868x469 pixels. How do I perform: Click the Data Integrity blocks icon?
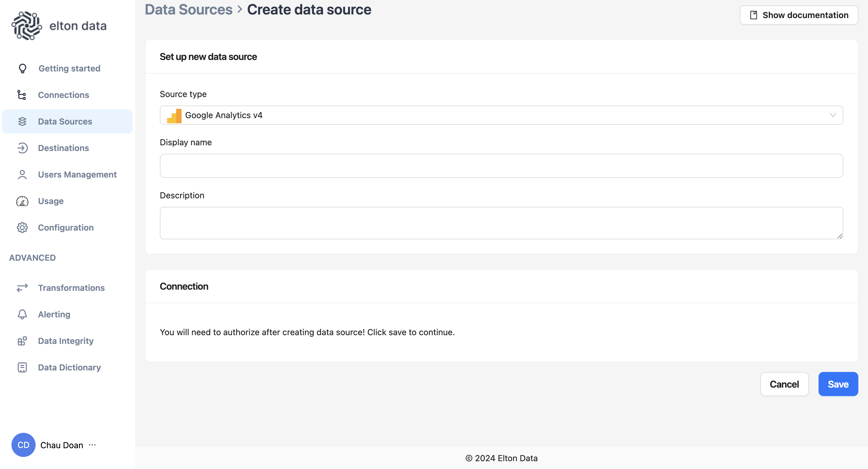point(22,341)
